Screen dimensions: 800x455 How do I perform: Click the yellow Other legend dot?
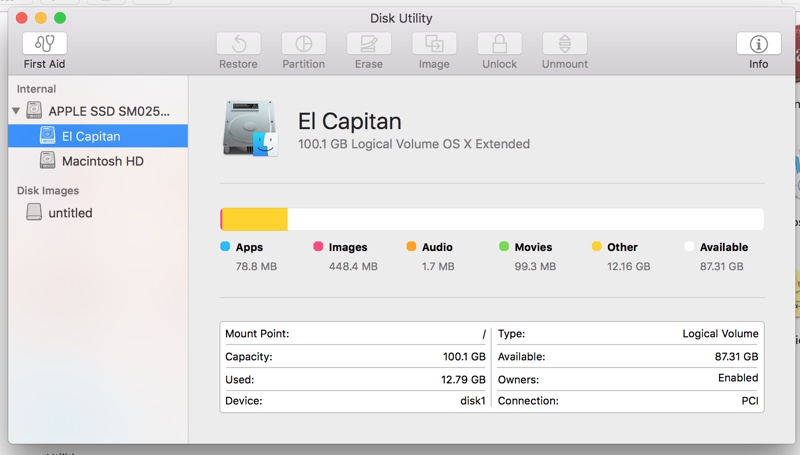pos(596,246)
